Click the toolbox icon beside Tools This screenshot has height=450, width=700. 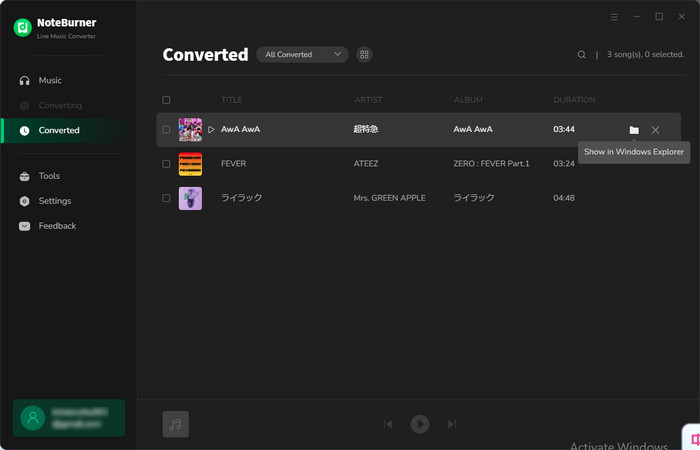(x=25, y=176)
